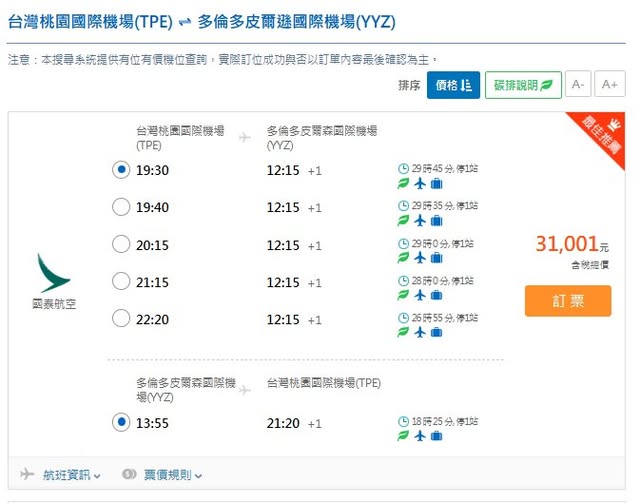
Task: Select the 19:40 departure flight option
Action: click(x=121, y=207)
